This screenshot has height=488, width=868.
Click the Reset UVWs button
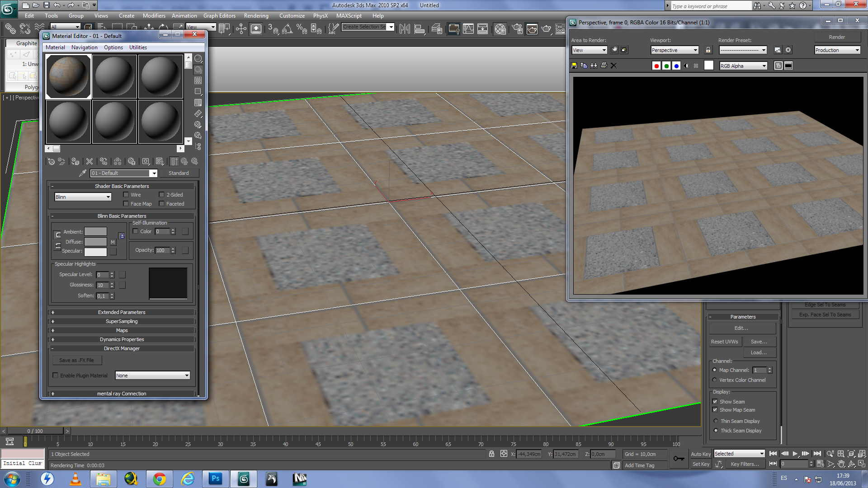coord(724,342)
